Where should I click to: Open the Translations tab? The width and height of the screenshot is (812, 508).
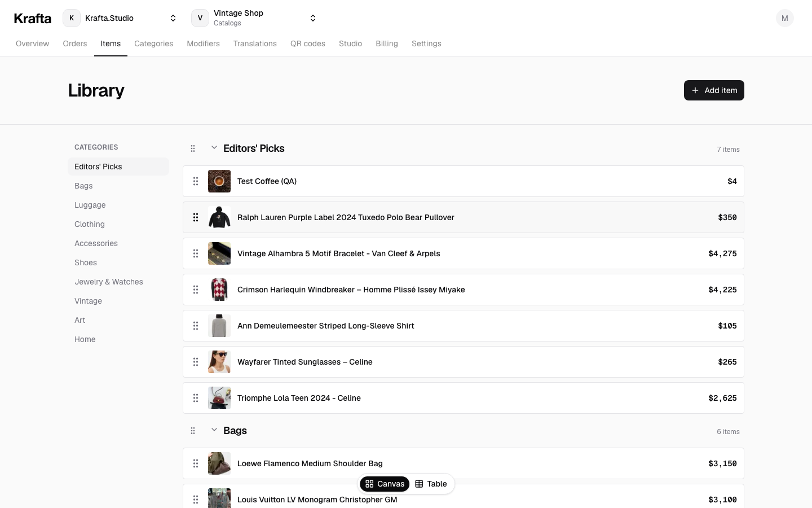click(255, 43)
